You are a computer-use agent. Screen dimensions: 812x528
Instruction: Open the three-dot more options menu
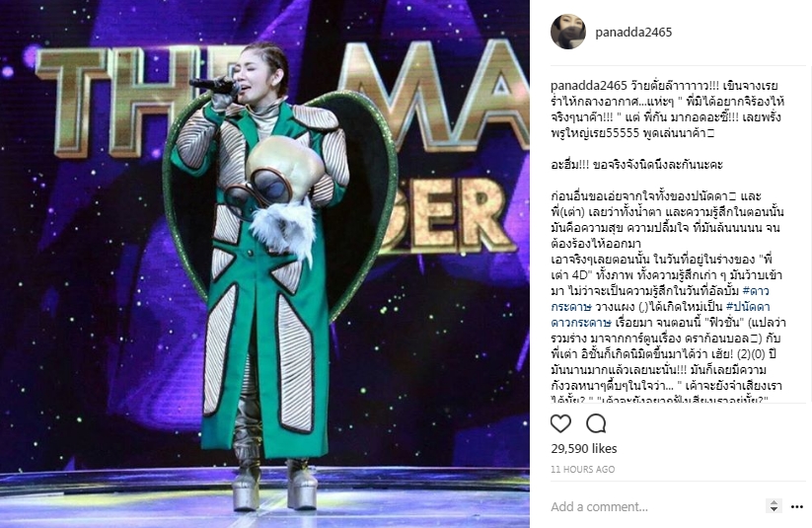click(797, 506)
